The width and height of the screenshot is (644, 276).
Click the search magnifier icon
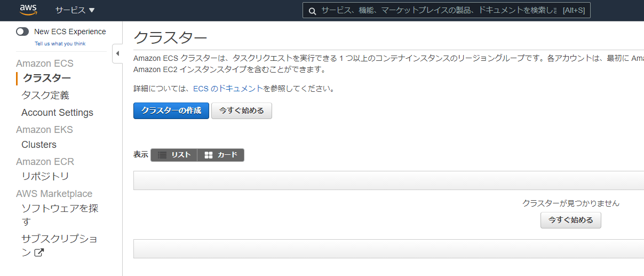click(312, 11)
